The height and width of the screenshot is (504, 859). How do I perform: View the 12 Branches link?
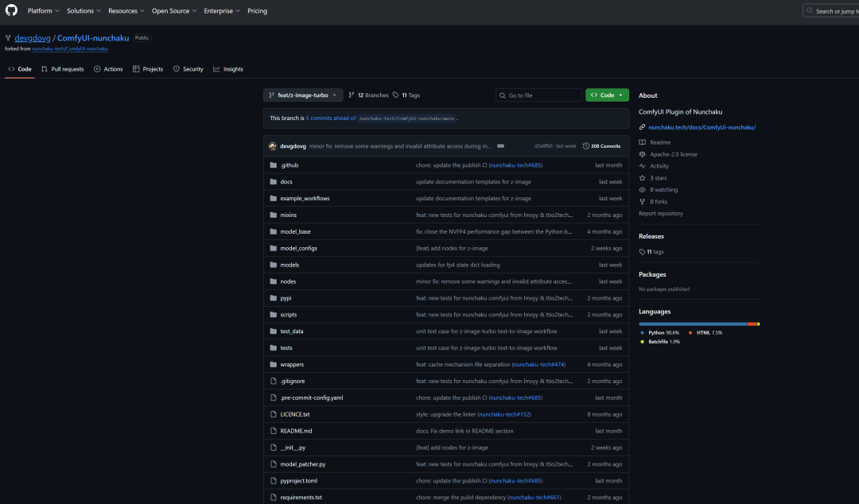tap(369, 95)
